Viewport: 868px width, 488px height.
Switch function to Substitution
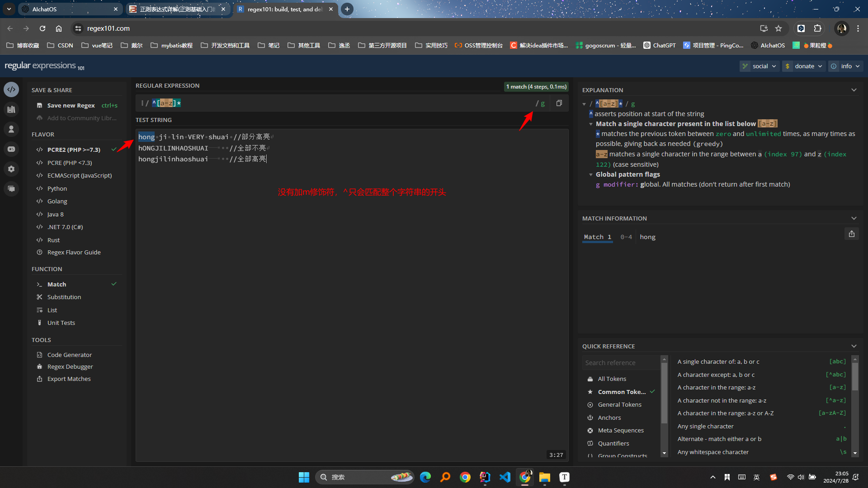(64, 297)
